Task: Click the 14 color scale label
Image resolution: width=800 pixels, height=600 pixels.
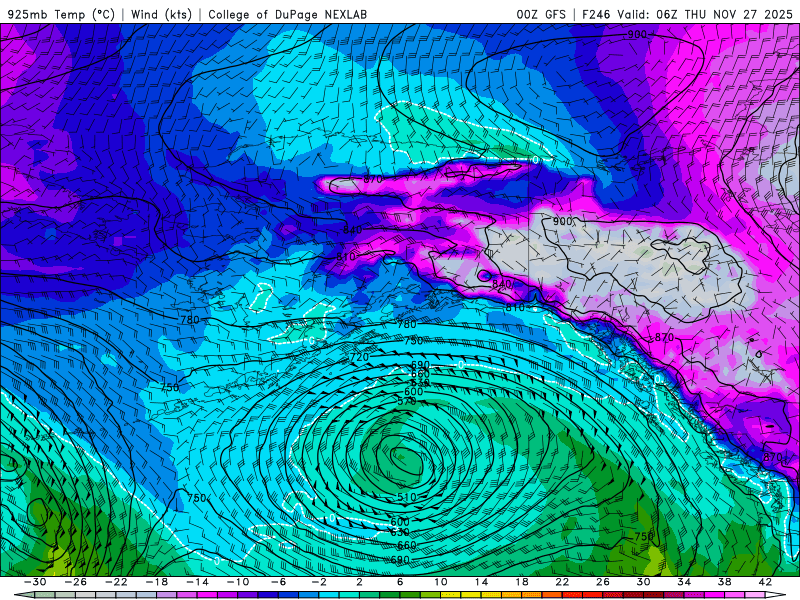Action: tap(481, 582)
